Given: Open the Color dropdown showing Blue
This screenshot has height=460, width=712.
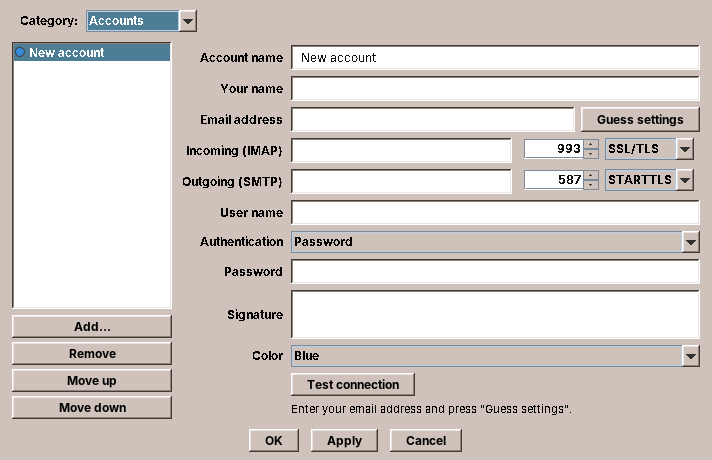Looking at the screenshot, I should [495, 356].
